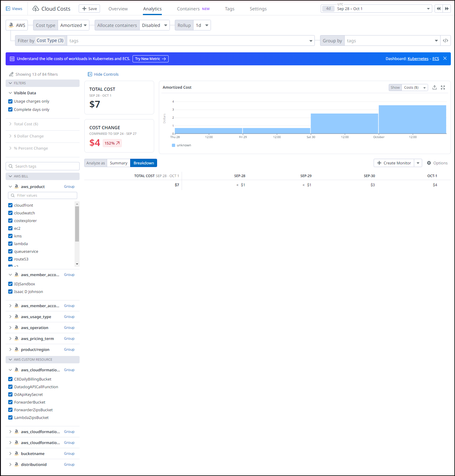Uncheck Usage charges only
The height and width of the screenshot is (476, 455).
10,101
